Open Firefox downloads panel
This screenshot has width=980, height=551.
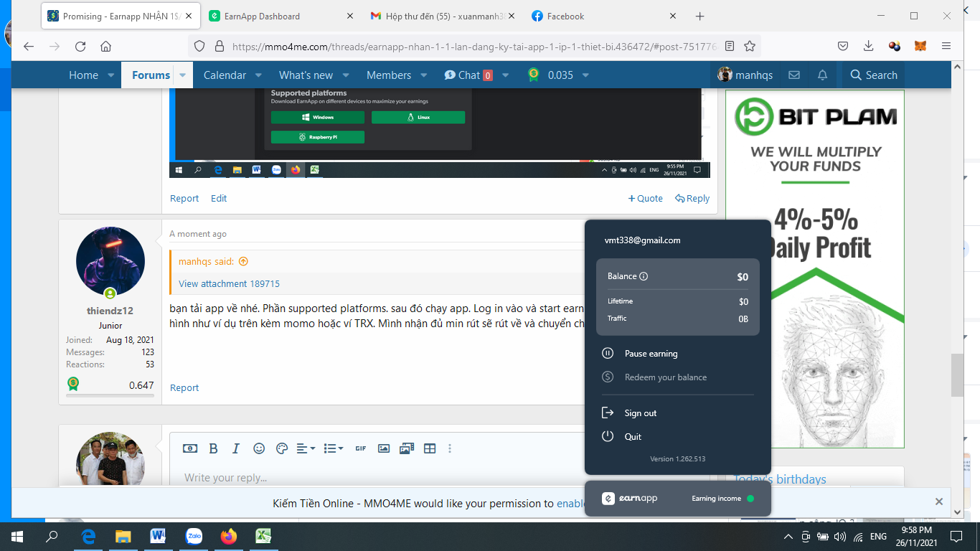(868, 46)
